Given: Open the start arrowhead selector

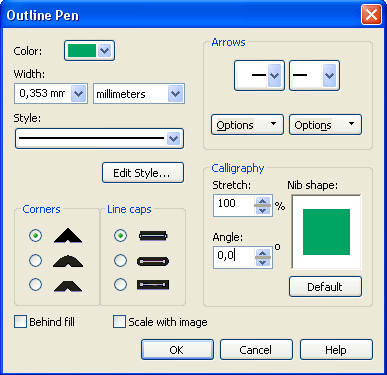Looking at the screenshot, I should click(x=259, y=75).
